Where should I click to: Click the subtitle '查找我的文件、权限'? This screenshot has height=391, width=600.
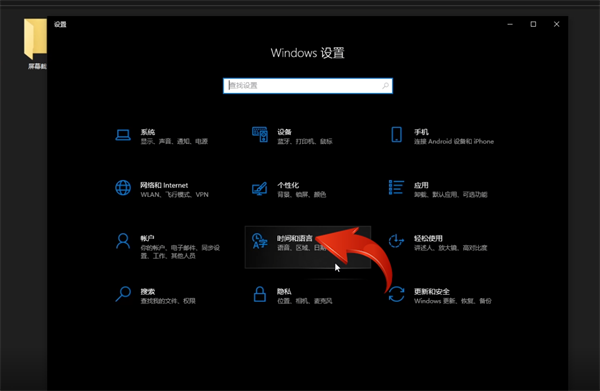click(168, 301)
